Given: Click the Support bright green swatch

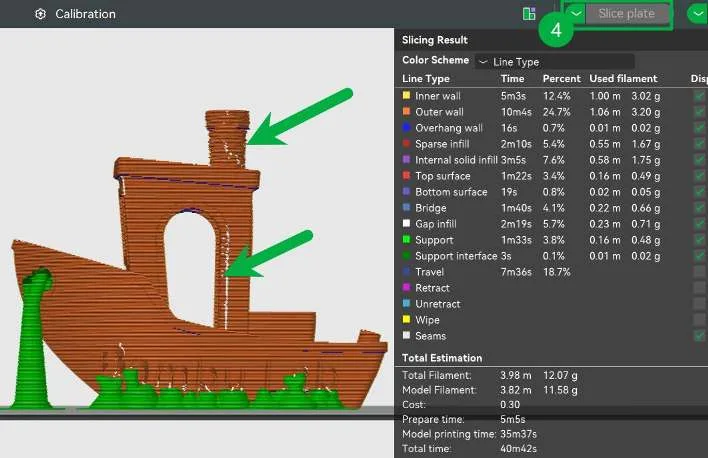Looking at the screenshot, I should 406,239.
